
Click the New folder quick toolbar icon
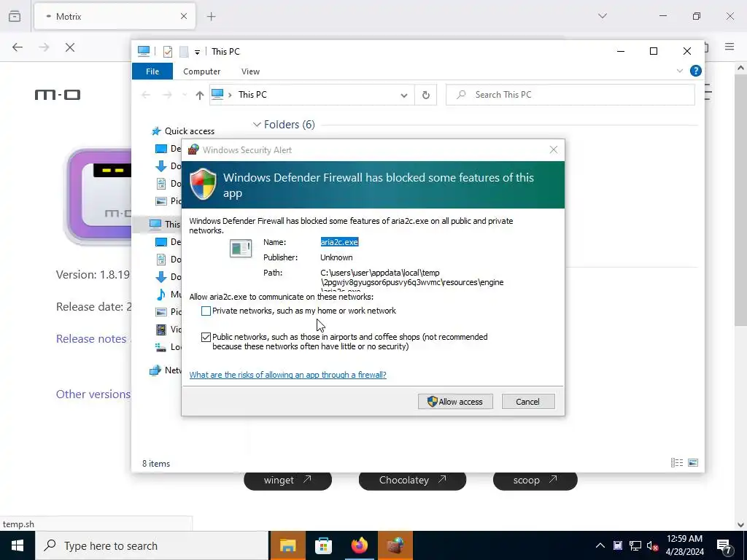pos(184,52)
